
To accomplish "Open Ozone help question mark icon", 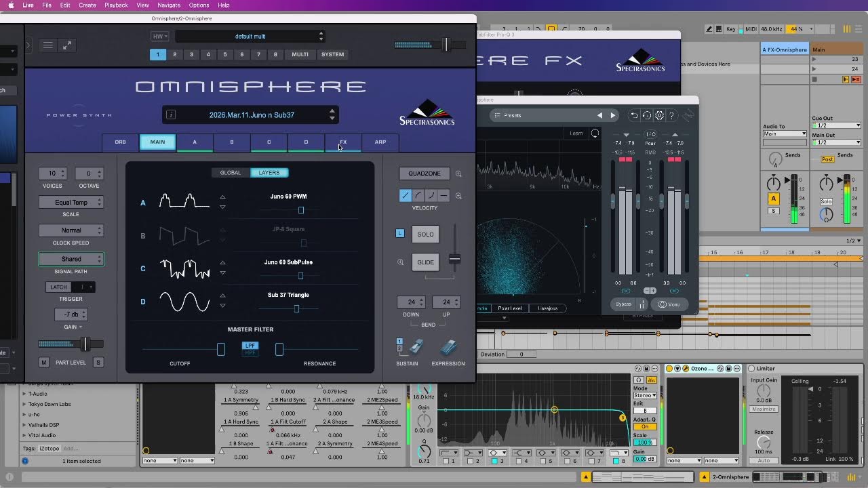I will pos(671,115).
